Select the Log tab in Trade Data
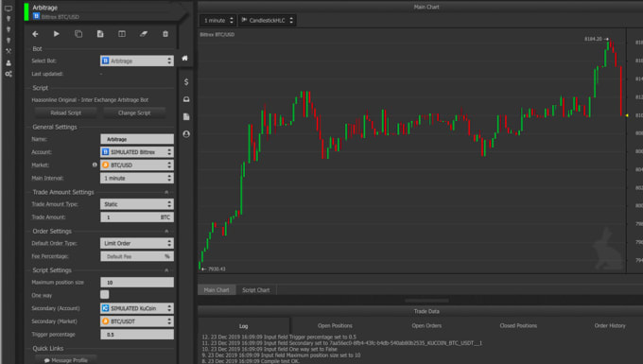This screenshot has width=643, height=364. click(244, 326)
